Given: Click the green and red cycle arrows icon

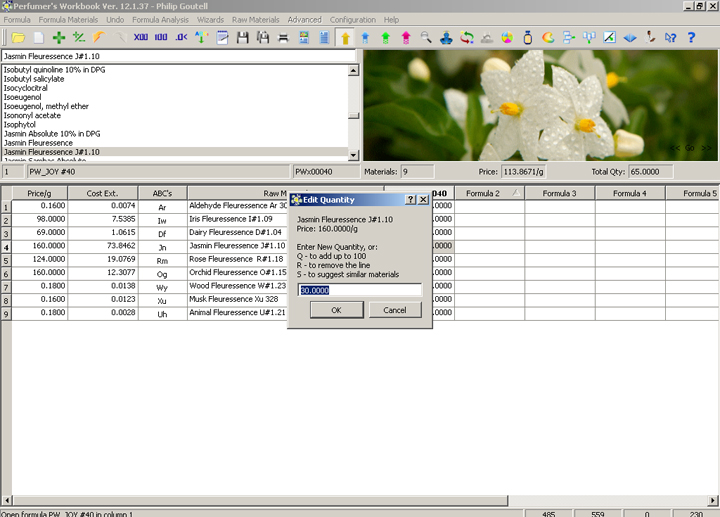Looking at the screenshot, I should point(467,38).
